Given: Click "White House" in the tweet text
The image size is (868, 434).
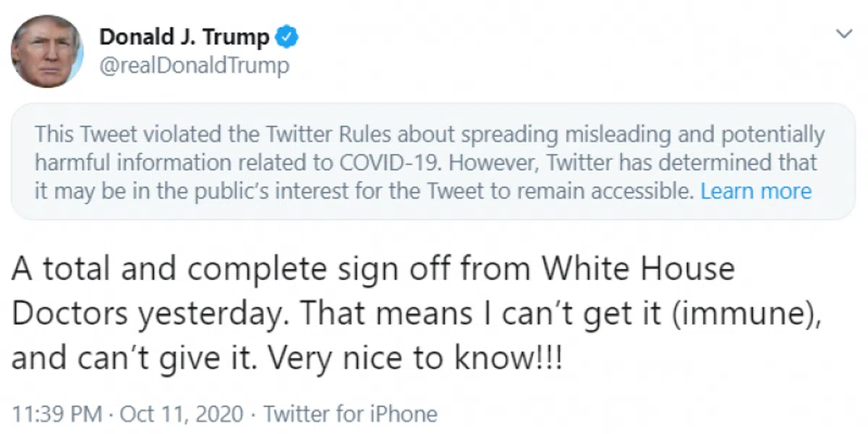Looking at the screenshot, I should pos(638,270).
